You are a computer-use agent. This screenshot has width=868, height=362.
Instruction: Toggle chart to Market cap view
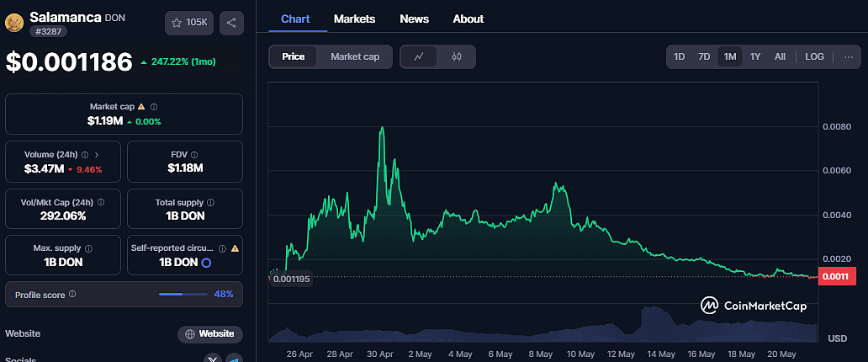coord(355,56)
